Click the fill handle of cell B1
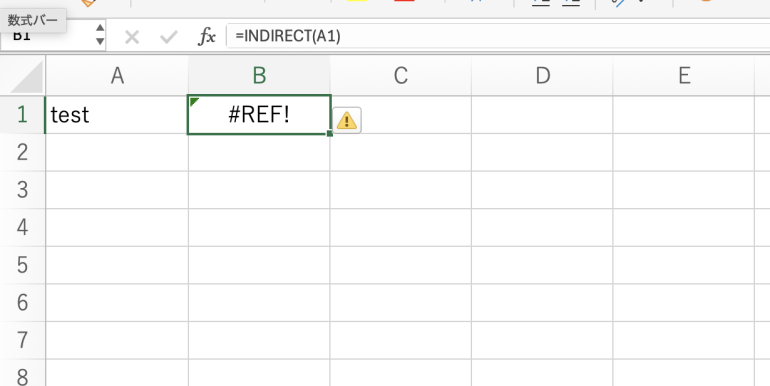 330,133
